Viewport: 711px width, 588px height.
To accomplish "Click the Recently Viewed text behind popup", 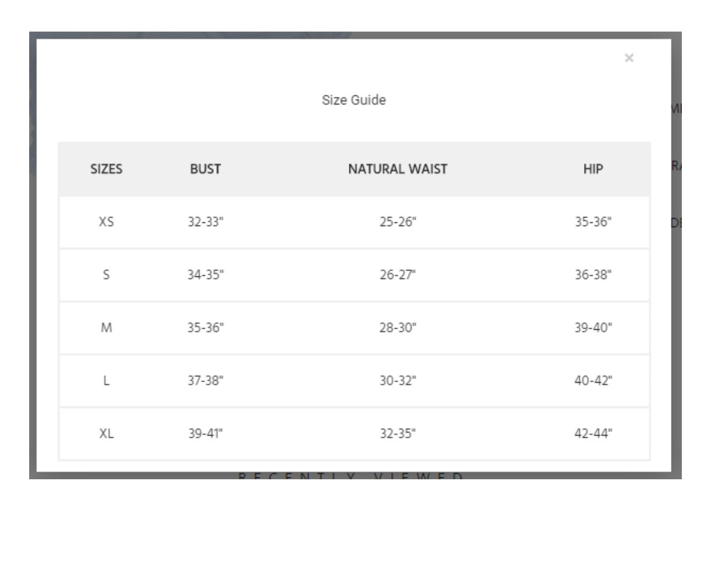I will [350, 476].
